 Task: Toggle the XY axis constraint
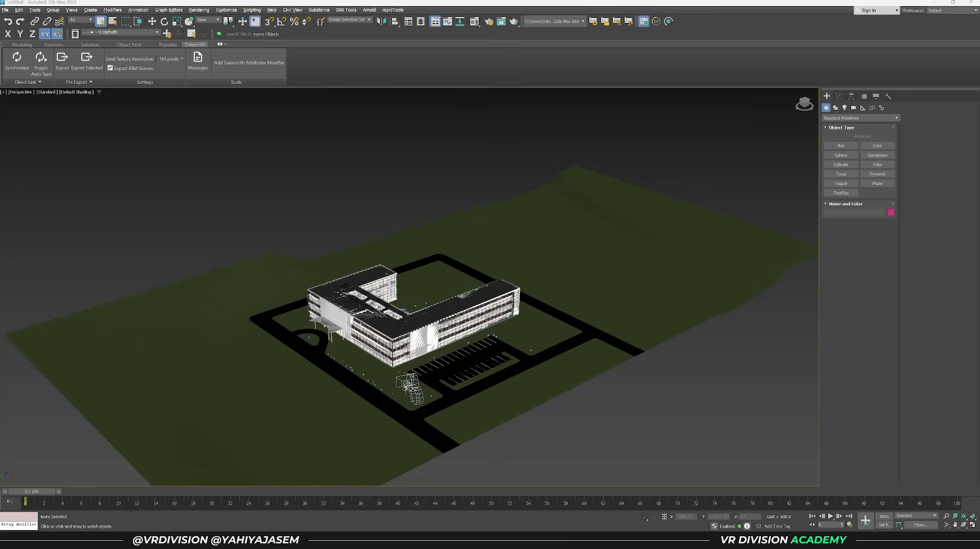click(45, 34)
